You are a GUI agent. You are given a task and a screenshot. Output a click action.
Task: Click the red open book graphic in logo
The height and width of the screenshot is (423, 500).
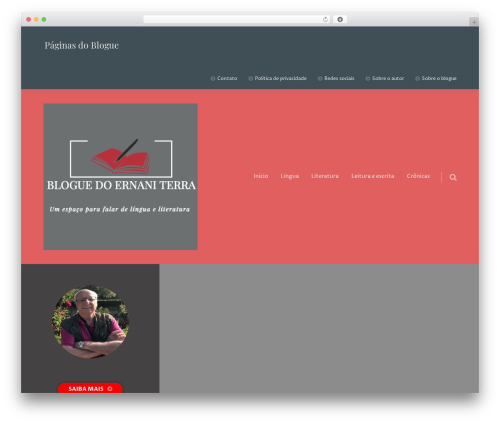[x=121, y=161]
